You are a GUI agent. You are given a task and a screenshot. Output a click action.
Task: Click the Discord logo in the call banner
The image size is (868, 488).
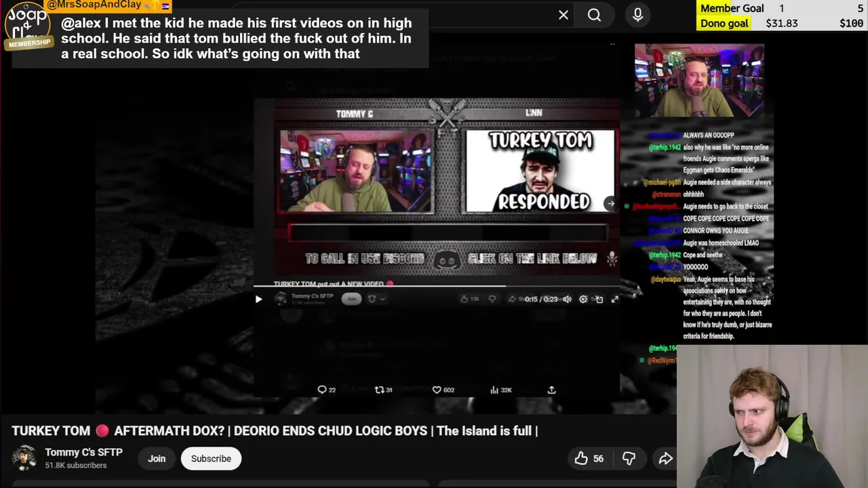[x=446, y=259]
